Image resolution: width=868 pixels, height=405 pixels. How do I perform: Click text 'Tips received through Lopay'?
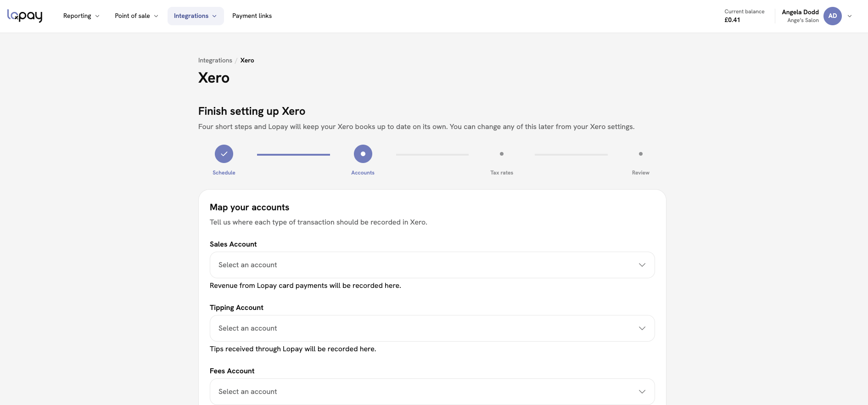pos(256,349)
